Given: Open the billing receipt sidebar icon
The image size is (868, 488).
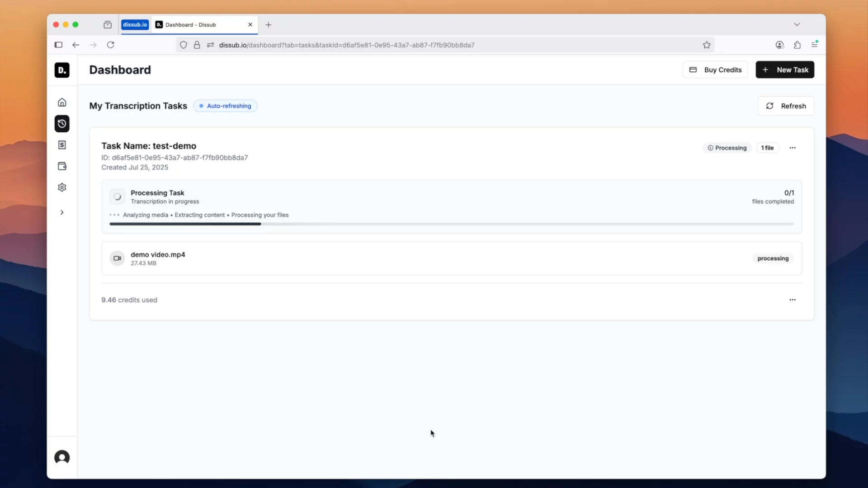Looking at the screenshot, I should 62,145.
